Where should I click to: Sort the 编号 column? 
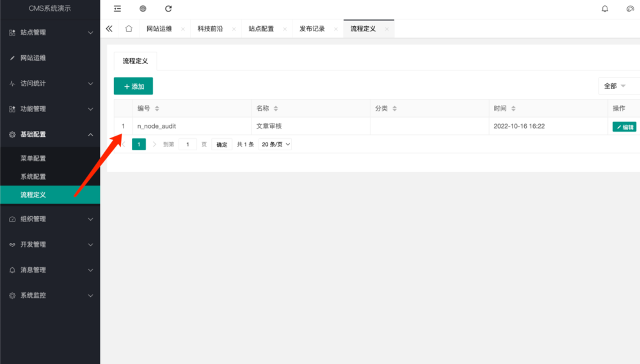coord(157,109)
